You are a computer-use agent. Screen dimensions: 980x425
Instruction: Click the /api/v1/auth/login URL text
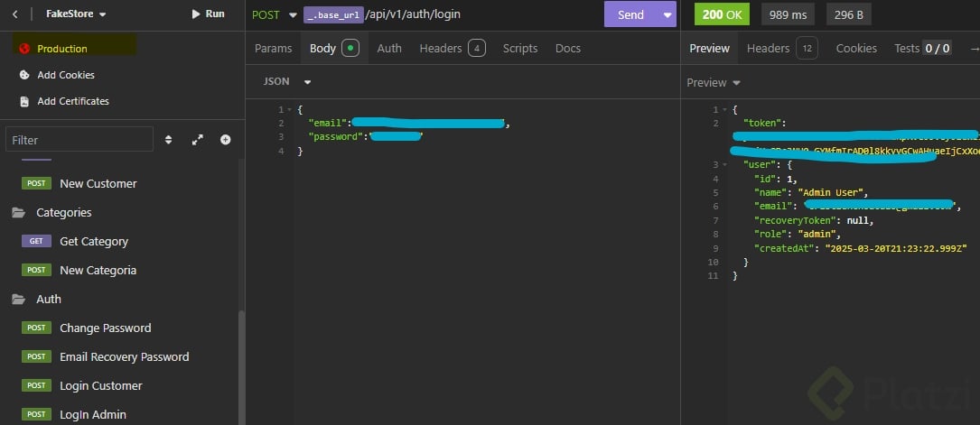413,14
